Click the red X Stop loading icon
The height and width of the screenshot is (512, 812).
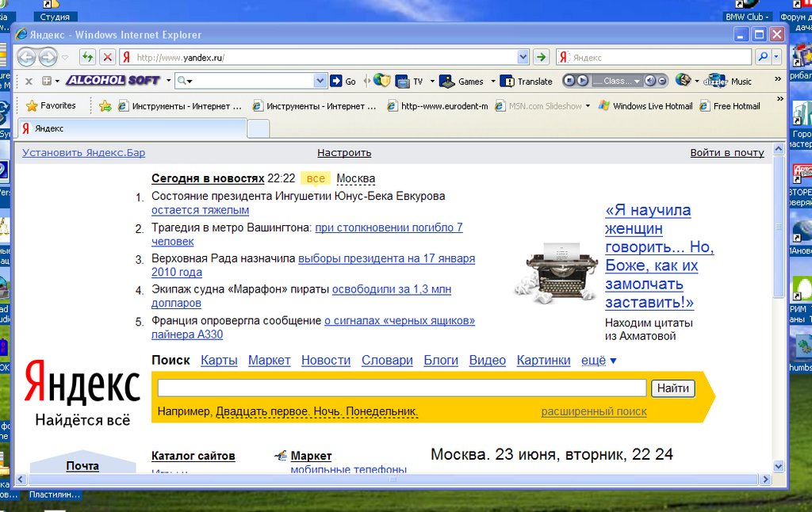107,56
